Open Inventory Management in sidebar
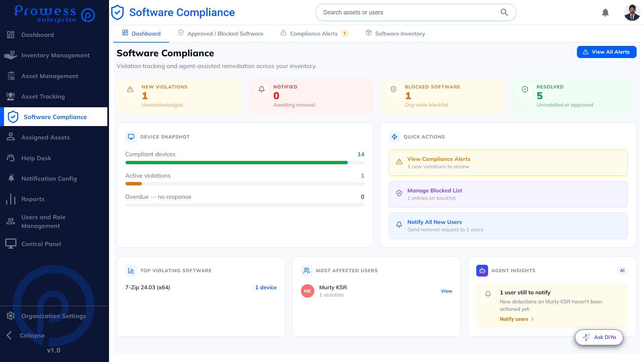This screenshot has height=362, width=644. [54, 55]
